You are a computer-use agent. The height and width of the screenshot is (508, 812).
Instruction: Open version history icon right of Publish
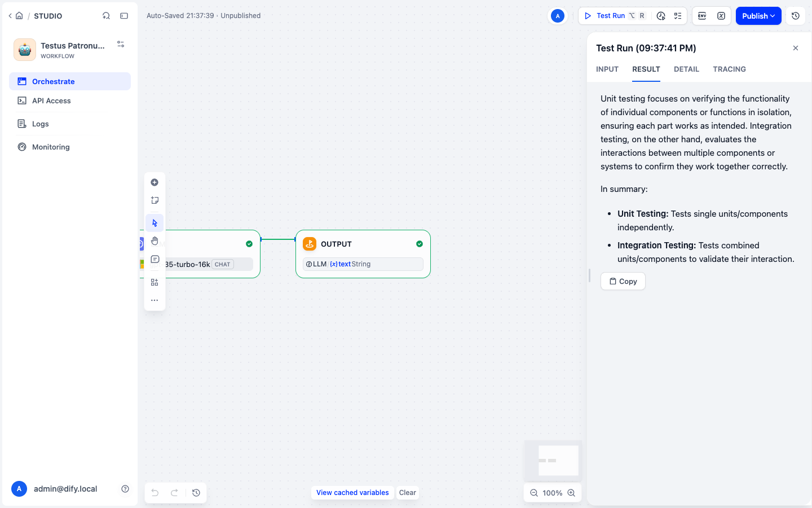(796, 16)
